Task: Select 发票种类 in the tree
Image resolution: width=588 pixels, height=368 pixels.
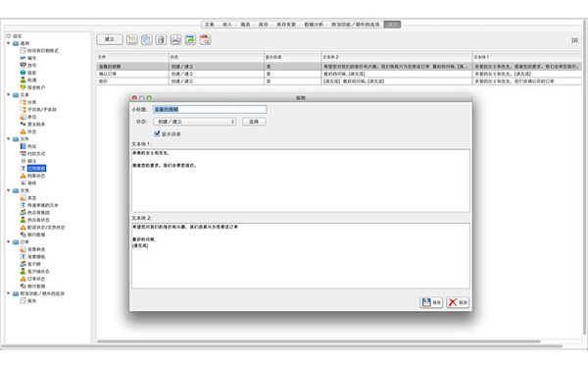Action: [x=36, y=249]
